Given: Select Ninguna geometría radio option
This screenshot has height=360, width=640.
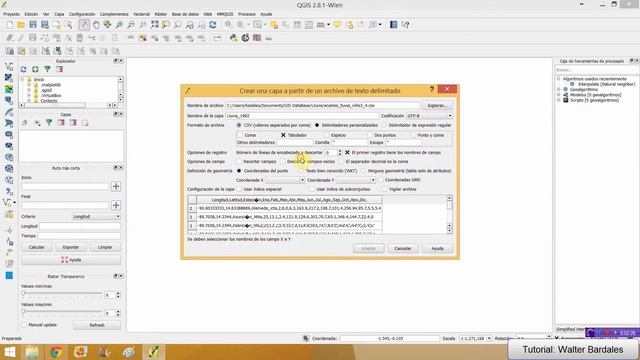Looking at the screenshot, I should [364, 171].
